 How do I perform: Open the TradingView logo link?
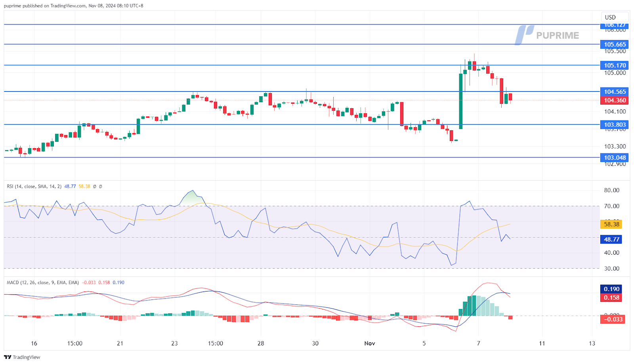coord(22,357)
